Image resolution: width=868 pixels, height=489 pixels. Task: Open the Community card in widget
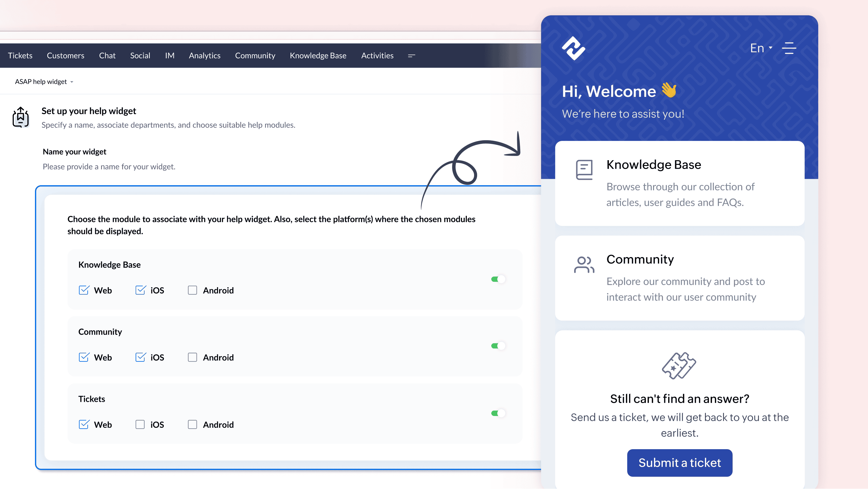click(x=680, y=278)
